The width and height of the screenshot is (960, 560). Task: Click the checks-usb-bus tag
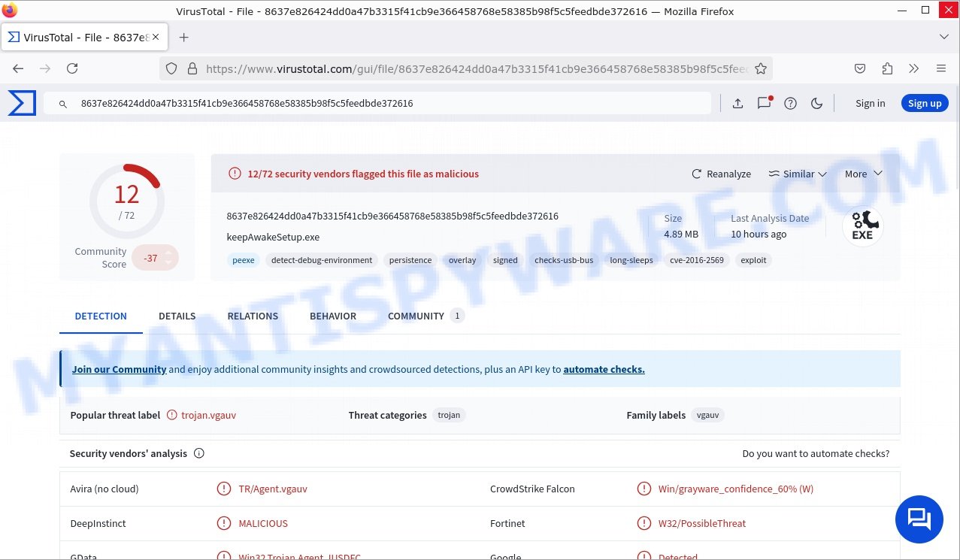click(564, 260)
